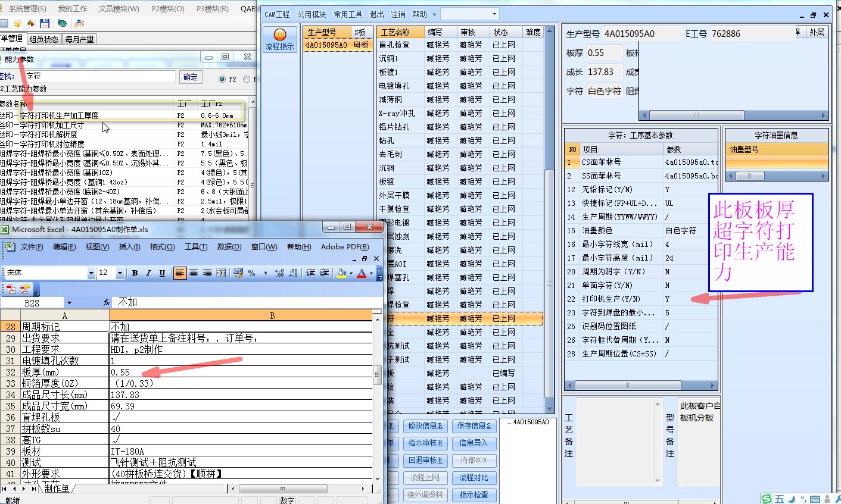Select the 打印机生产(Y/N) parameter row

pyautogui.click(x=640, y=299)
